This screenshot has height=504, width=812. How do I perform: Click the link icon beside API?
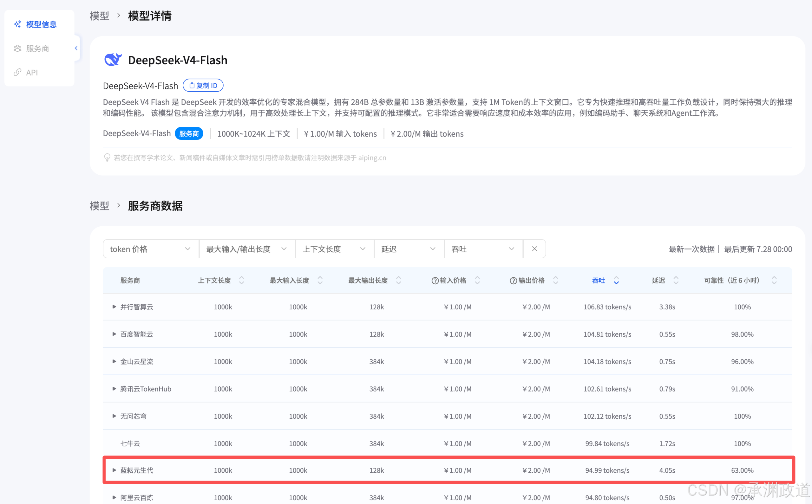click(x=17, y=72)
